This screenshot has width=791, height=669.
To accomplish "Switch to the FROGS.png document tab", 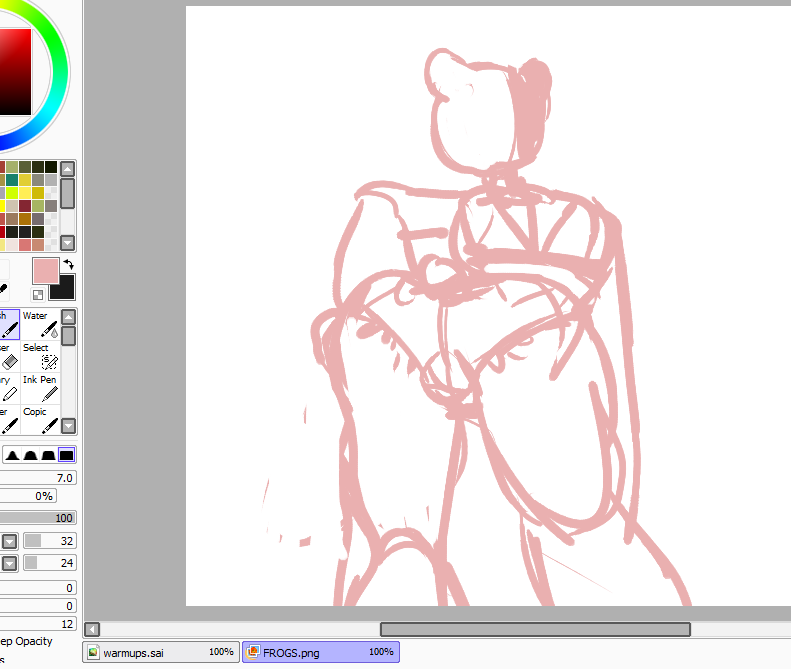I will pyautogui.click(x=320, y=652).
